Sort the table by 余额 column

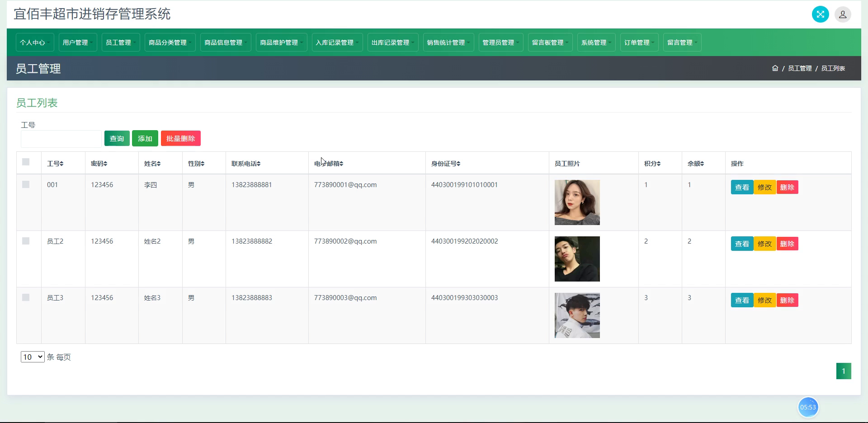(x=696, y=164)
